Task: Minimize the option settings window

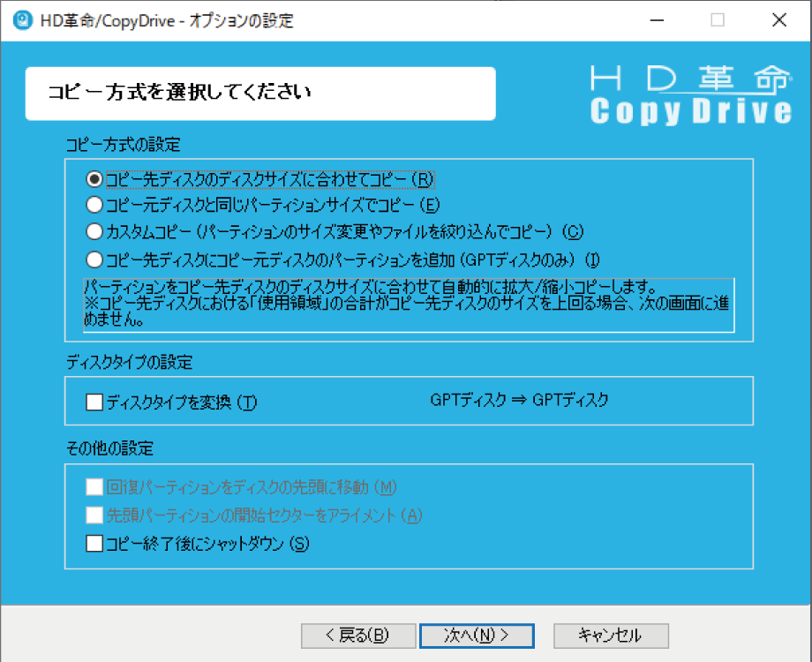Action: tap(657, 20)
